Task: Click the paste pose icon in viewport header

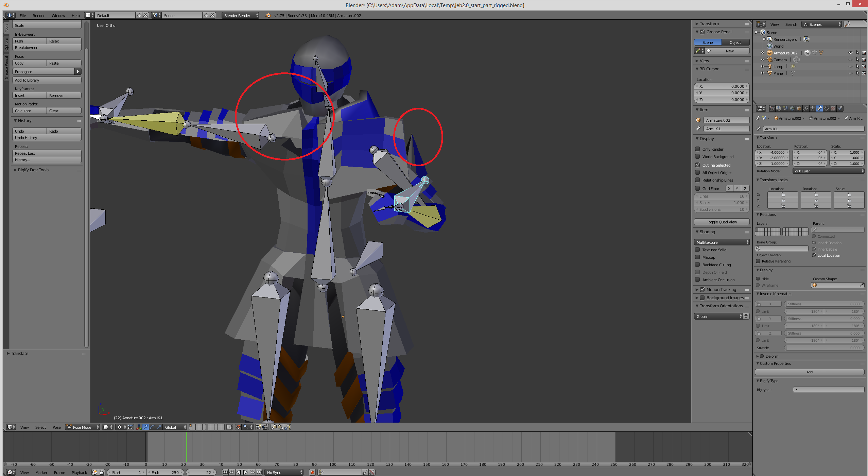Action: click(x=281, y=427)
